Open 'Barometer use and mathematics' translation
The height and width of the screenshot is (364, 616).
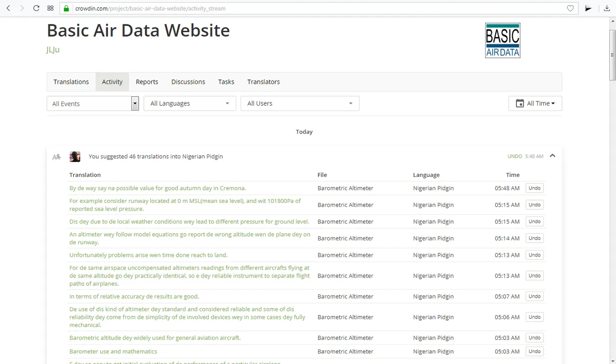pyautogui.click(x=113, y=351)
